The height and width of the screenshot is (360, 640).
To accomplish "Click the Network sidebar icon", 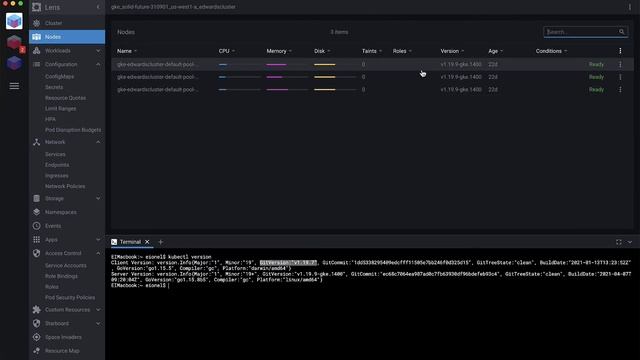I will [36, 142].
